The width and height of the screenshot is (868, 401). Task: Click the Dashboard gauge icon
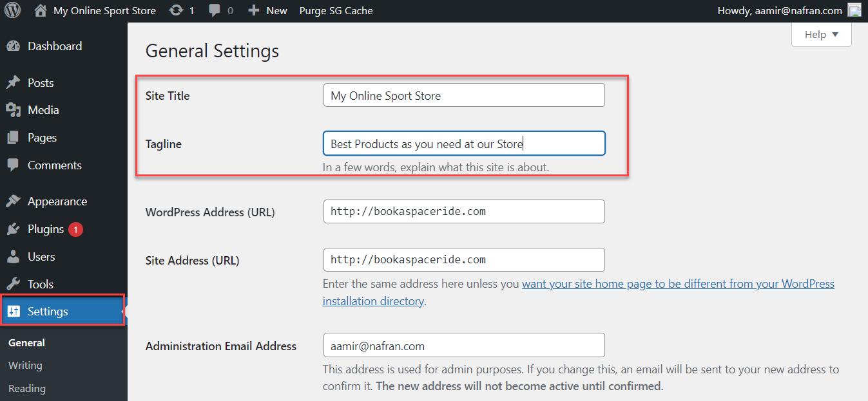click(x=13, y=46)
